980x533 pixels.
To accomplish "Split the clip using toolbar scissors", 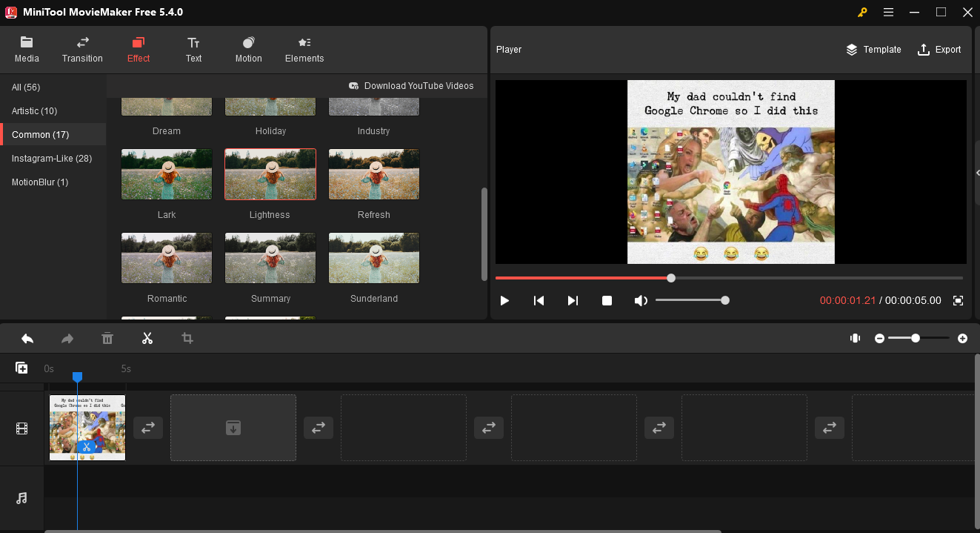I will tap(147, 338).
